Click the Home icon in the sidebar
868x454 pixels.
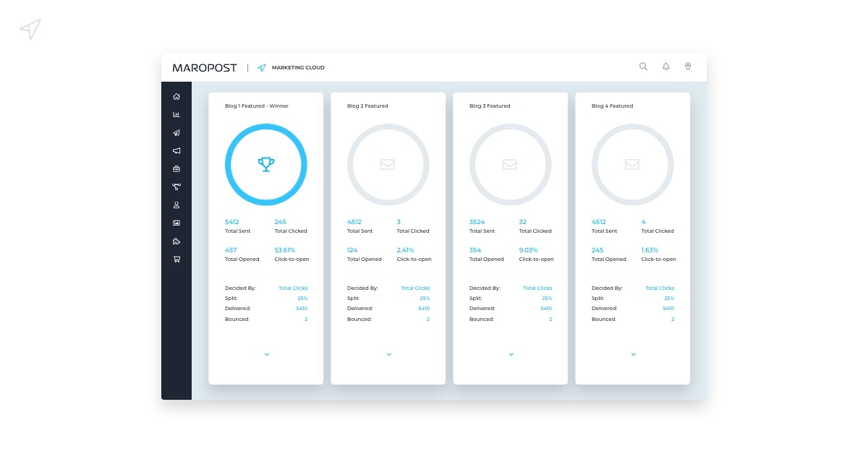[x=176, y=96]
